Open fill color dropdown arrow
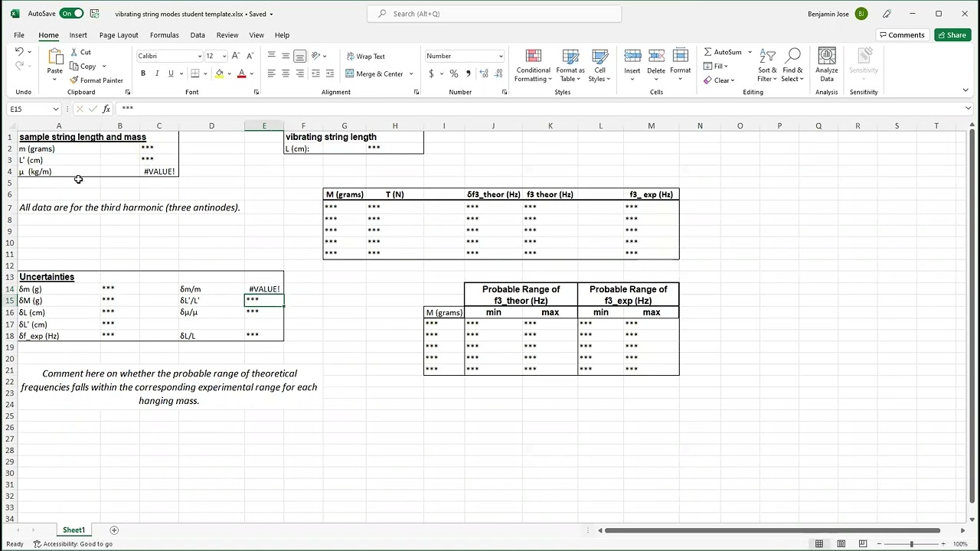Screen dimensions: 980x551 [229, 73]
